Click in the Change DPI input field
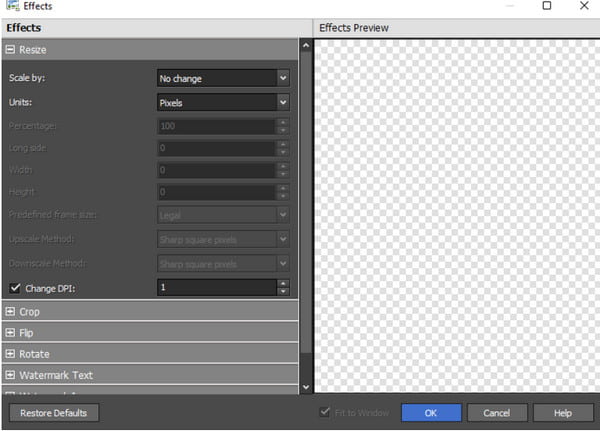The image size is (600, 431). (x=217, y=287)
